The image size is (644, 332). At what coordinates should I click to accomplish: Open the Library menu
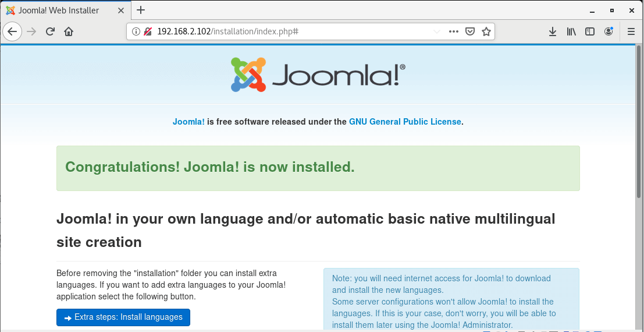point(571,31)
